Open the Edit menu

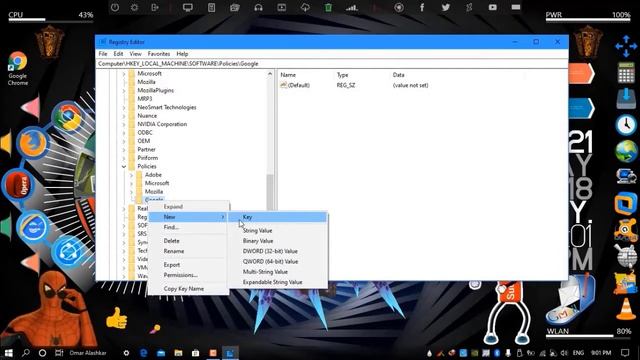[x=118, y=54]
